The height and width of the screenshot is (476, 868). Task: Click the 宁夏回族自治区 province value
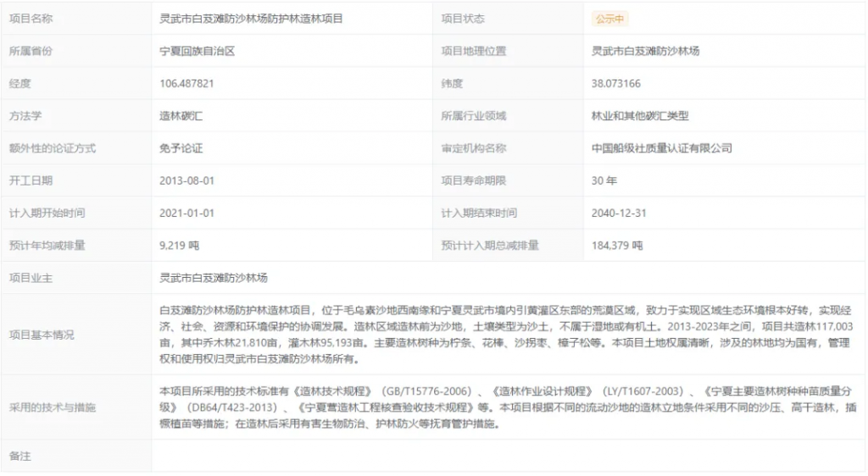[197, 51]
